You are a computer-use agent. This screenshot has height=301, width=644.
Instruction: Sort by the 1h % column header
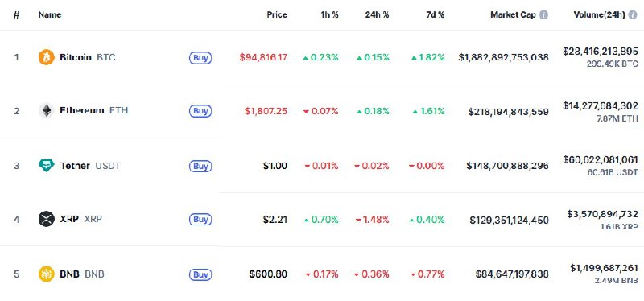pyautogui.click(x=329, y=14)
